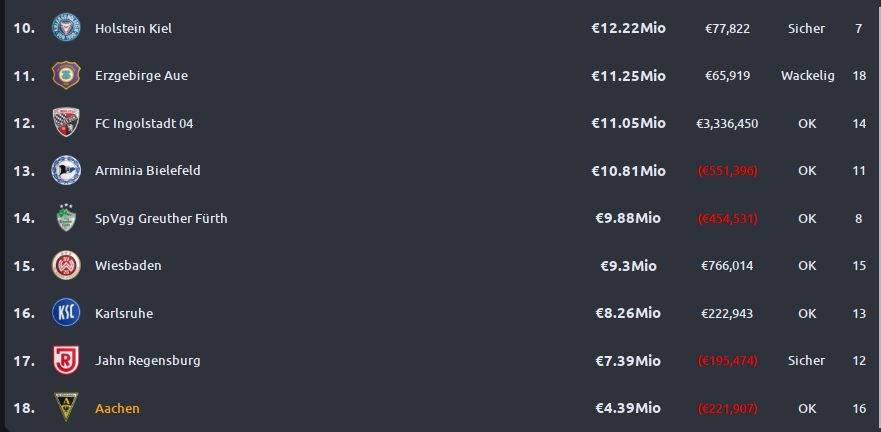Image resolution: width=881 pixels, height=432 pixels.
Task: Click the SpVgg Greuther Fürth crest
Action: click(x=66, y=217)
